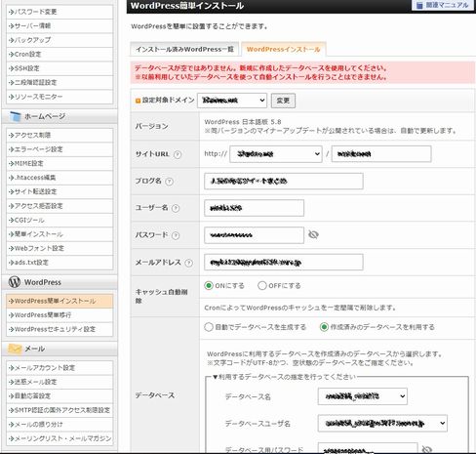This screenshot has height=454, width=476.
Task: Open リソースモニター in sidebar
Action: tap(59, 97)
